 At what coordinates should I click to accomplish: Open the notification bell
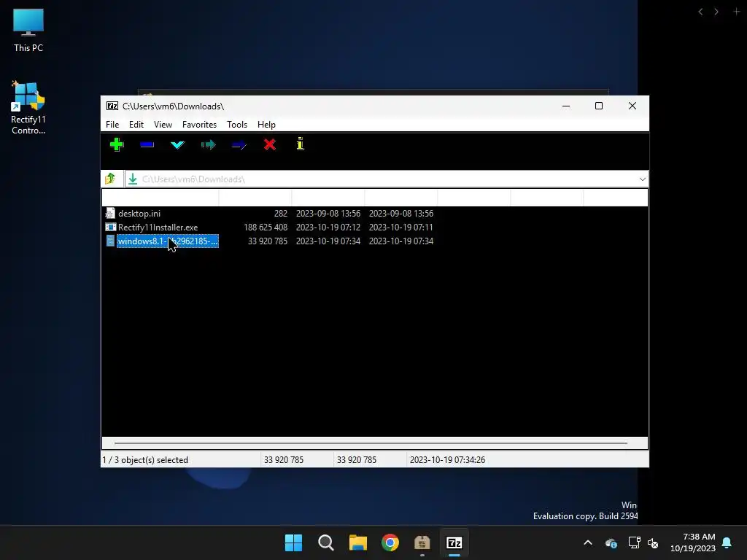coord(727,542)
